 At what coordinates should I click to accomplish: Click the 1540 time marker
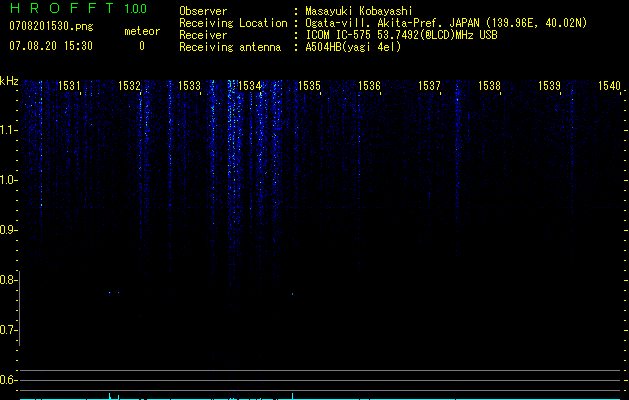click(x=609, y=85)
